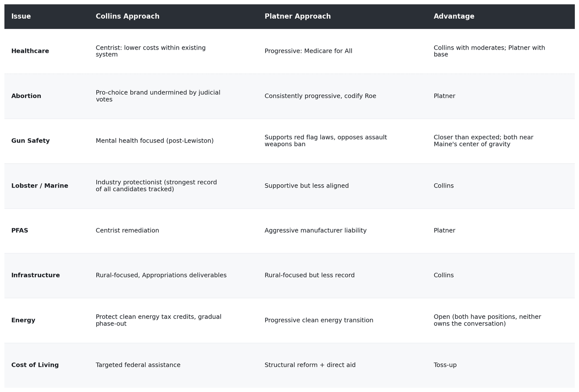Image resolution: width=579 pixels, height=392 pixels.
Task: Click the Issue column header
Action: click(x=21, y=17)
